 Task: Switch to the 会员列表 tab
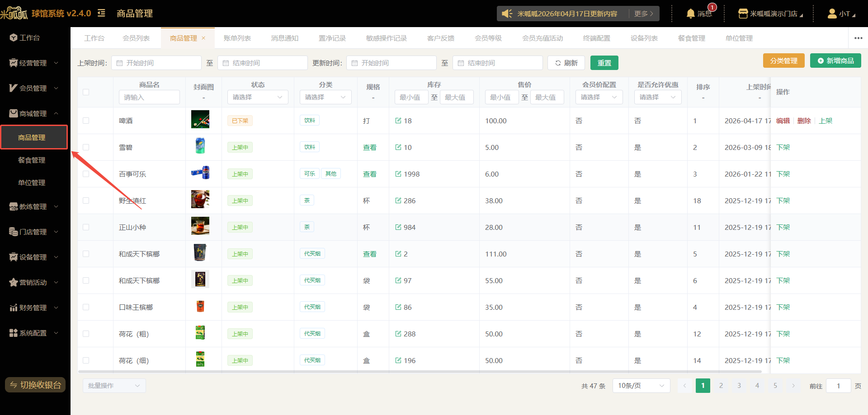point(136,38)
